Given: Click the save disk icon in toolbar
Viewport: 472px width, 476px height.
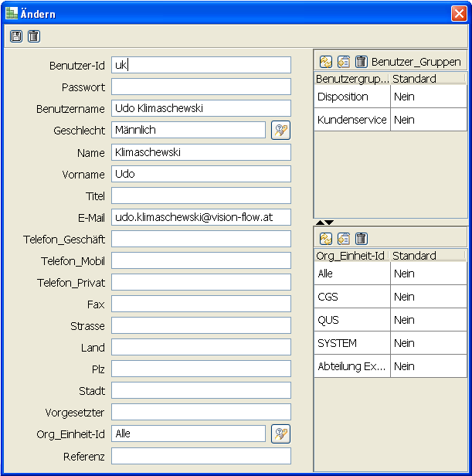Looking at the screenshot, I should coord(16,36).
